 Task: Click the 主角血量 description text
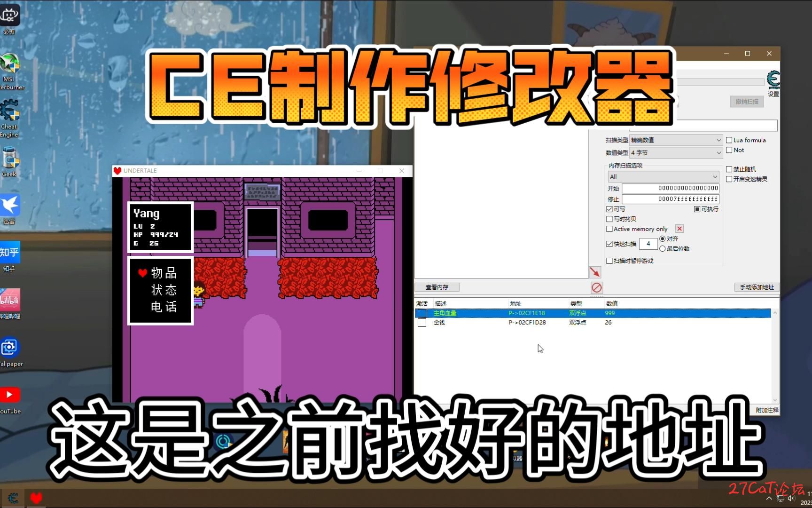(x=445, y=313)
